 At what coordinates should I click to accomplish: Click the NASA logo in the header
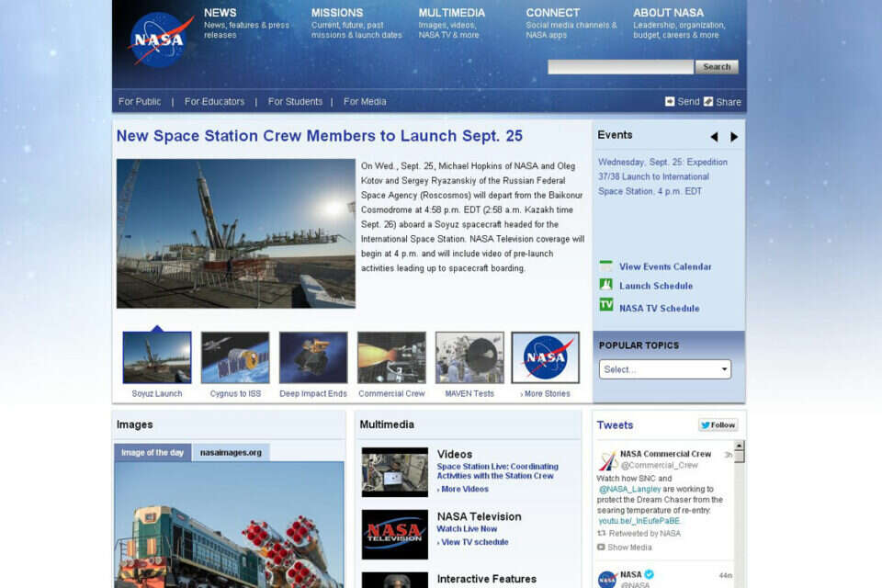[160, 40]
